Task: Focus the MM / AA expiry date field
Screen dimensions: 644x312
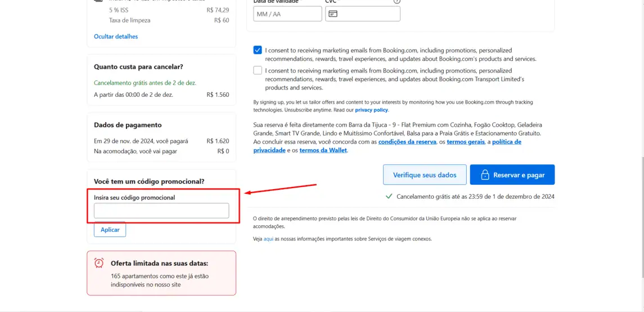Action: click(x=287, y=14)
